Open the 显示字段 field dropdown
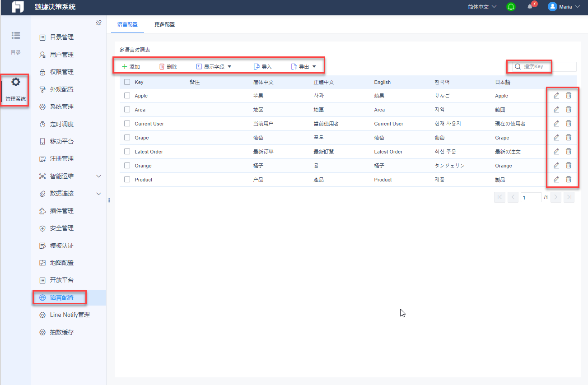Image resolution: width=588 pixels, height=385 pixels. [214, 67]
